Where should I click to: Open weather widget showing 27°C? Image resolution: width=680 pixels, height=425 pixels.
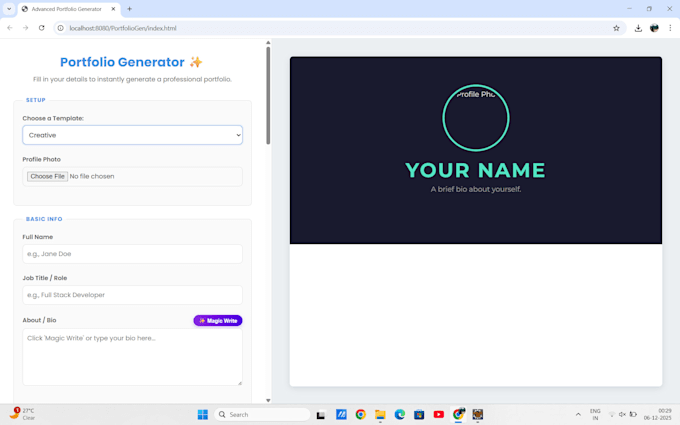(x=22, y=414)
